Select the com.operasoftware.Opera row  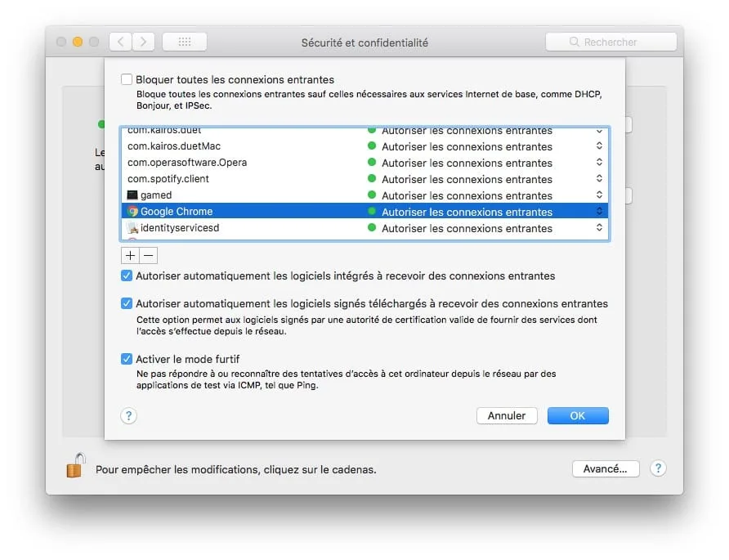point(364,163)
